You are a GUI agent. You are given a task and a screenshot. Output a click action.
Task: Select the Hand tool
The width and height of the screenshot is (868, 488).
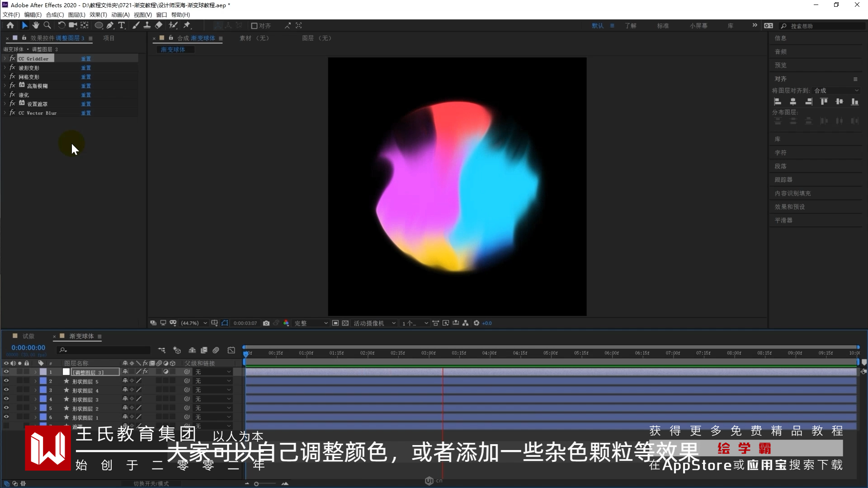[x=36, y=25]
